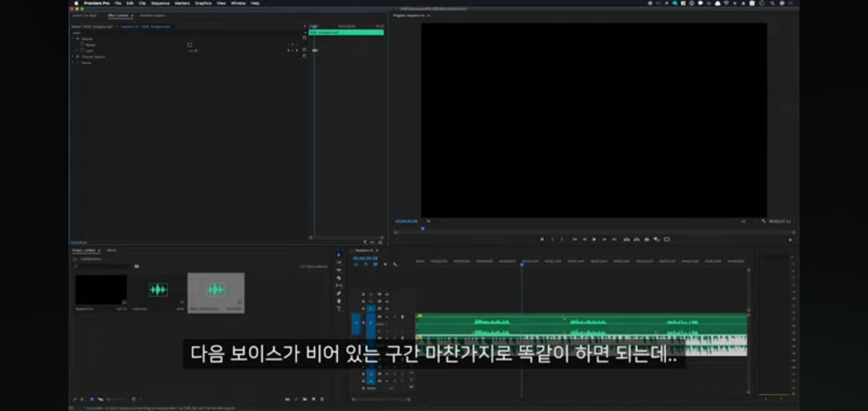Select the Type tool

[x=339, y=309]
